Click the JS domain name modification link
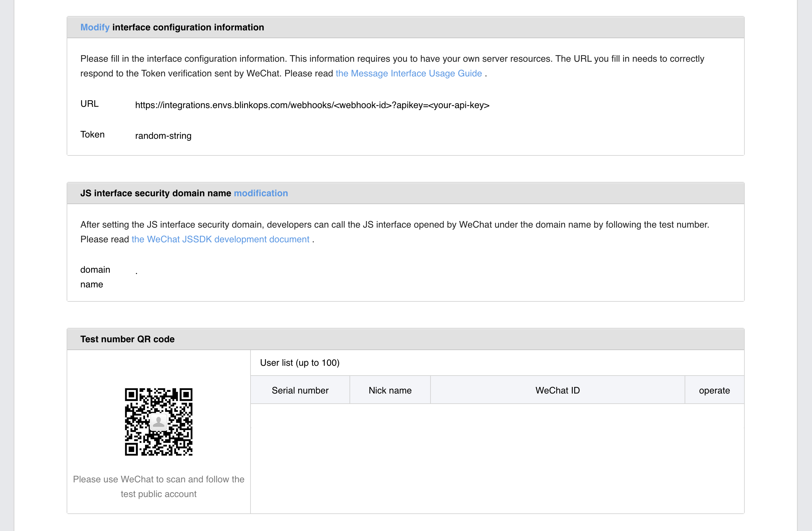Viewport: 812px width, 531px height. tap(261, 193)
